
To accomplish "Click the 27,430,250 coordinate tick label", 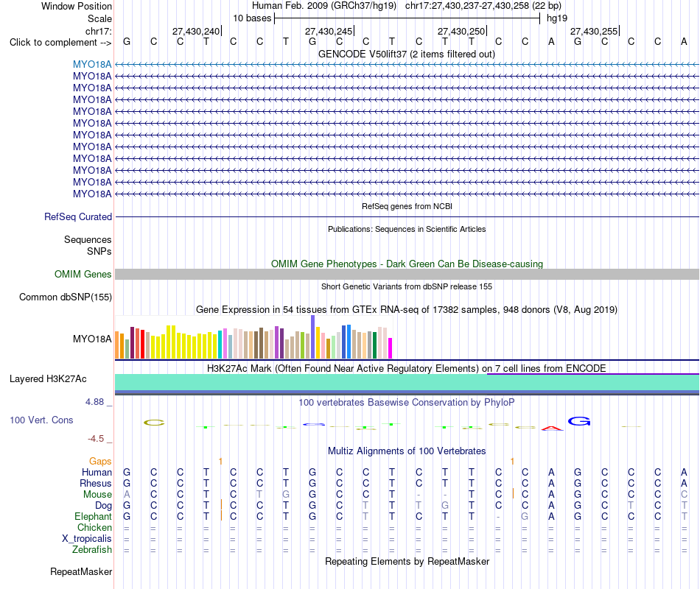I will click(461, 31).
